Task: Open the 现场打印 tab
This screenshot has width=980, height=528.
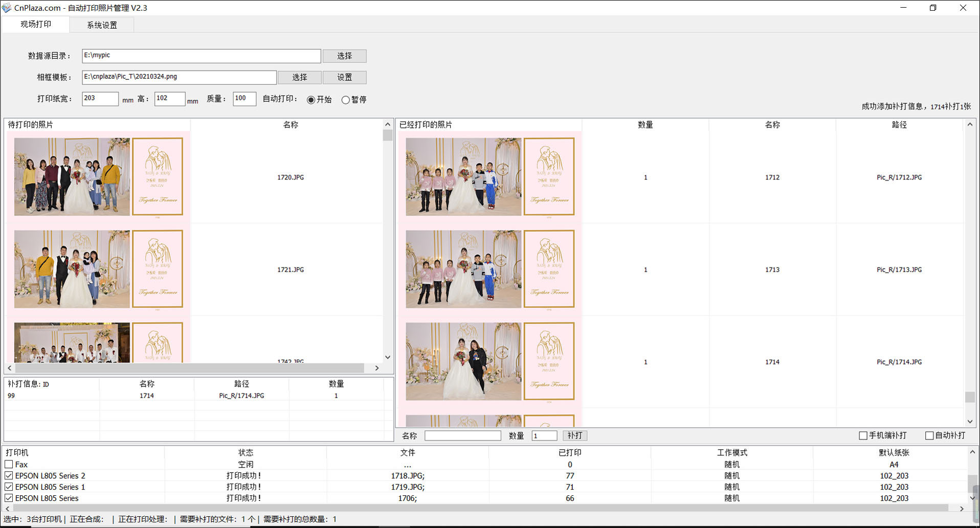Action: pos(36,24)
